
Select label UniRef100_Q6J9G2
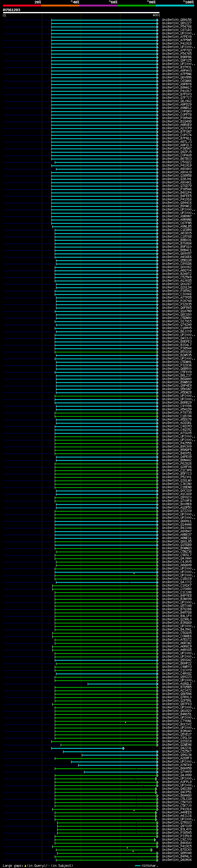click(176, 101)
